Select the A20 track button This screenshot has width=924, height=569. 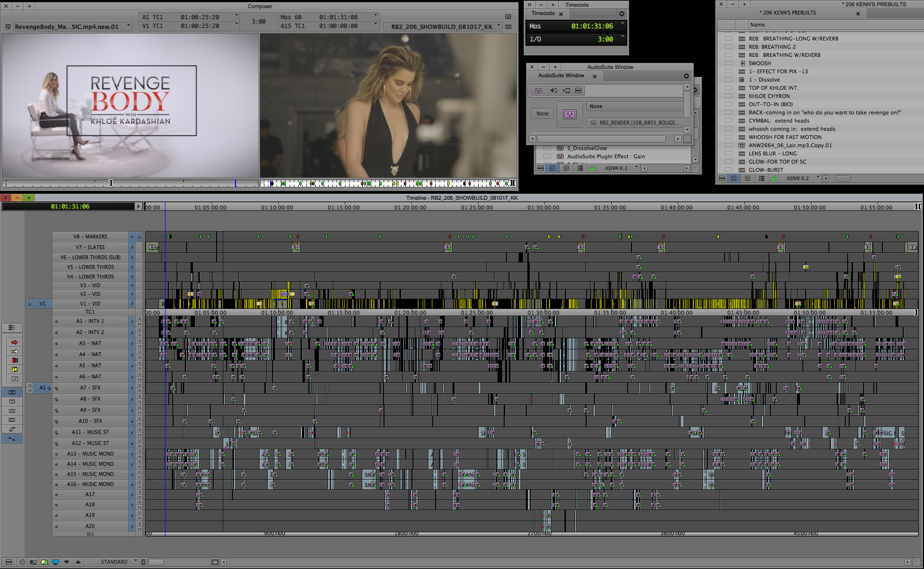coord(90,526)
